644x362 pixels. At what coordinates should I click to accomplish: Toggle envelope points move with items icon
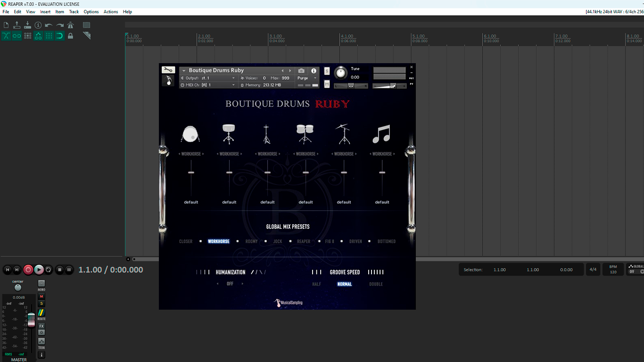[38, 36]
